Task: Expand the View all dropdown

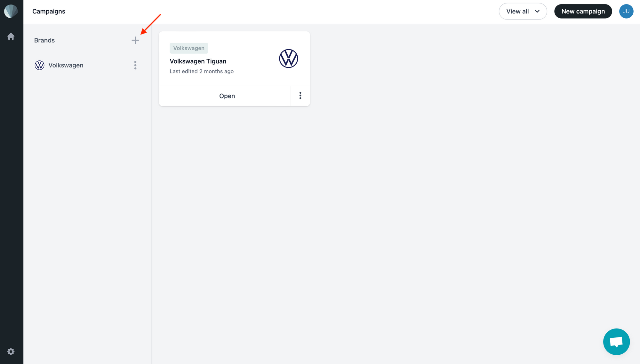Action: (523, 11)
